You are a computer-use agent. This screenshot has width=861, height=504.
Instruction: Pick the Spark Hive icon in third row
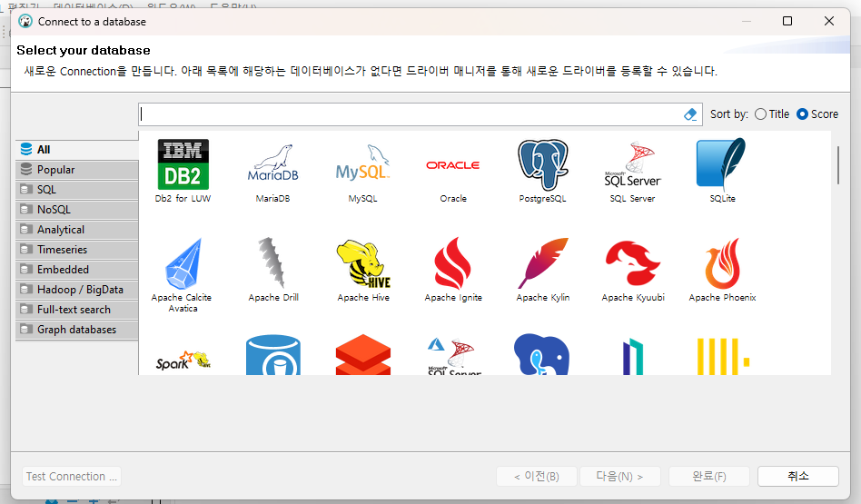pyautogui.click(x=183, y=361)
